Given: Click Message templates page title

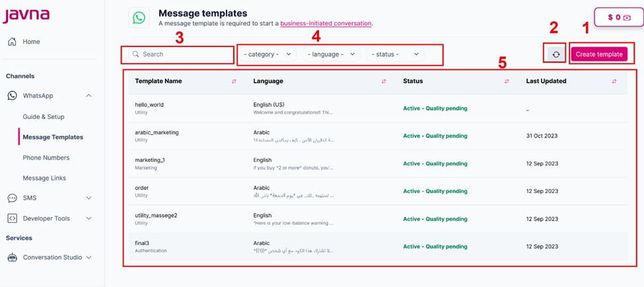Looking at the screenshot, I should 203,14.
